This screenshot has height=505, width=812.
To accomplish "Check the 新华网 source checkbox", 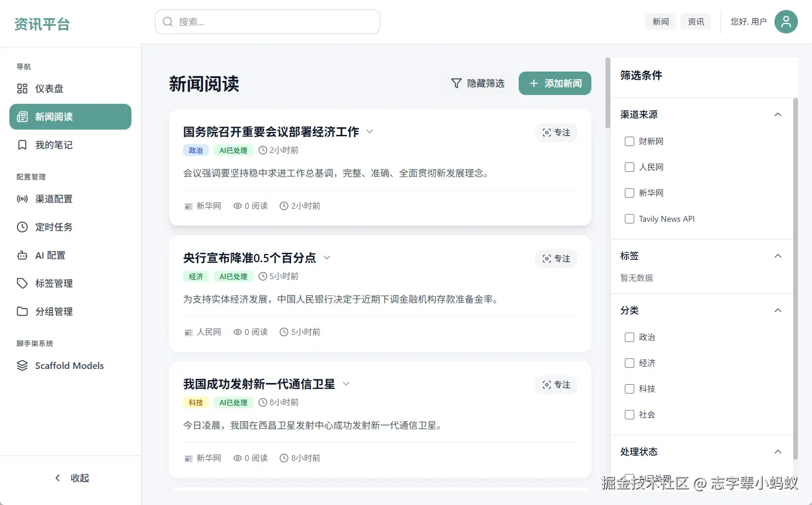I will 630,193.
